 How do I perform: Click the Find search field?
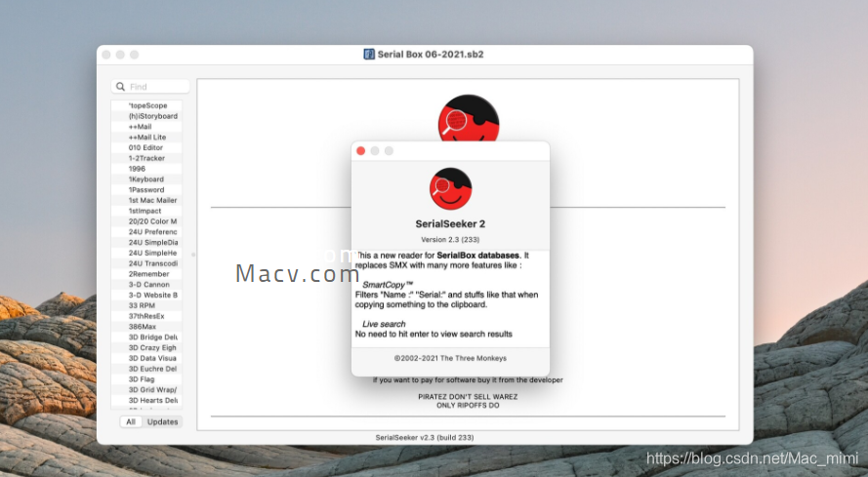pyautogui.click(x=150, y=86)
